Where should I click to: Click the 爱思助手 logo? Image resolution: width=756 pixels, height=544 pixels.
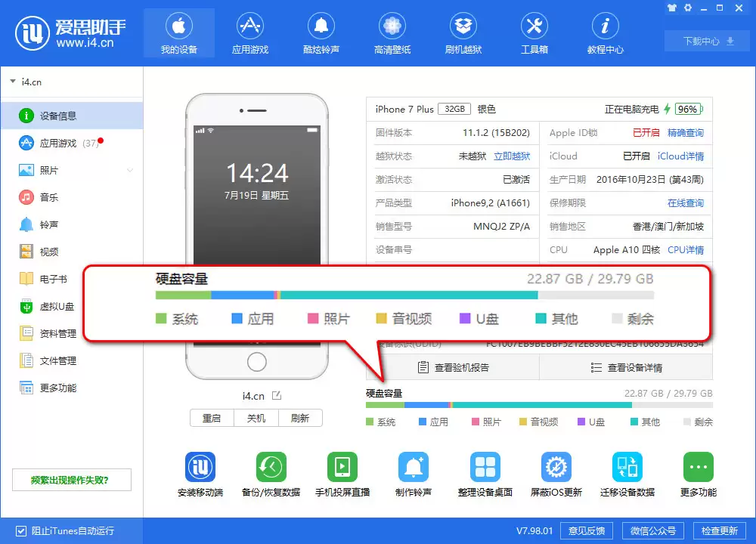pyautogui.click(x=71, y=32)
